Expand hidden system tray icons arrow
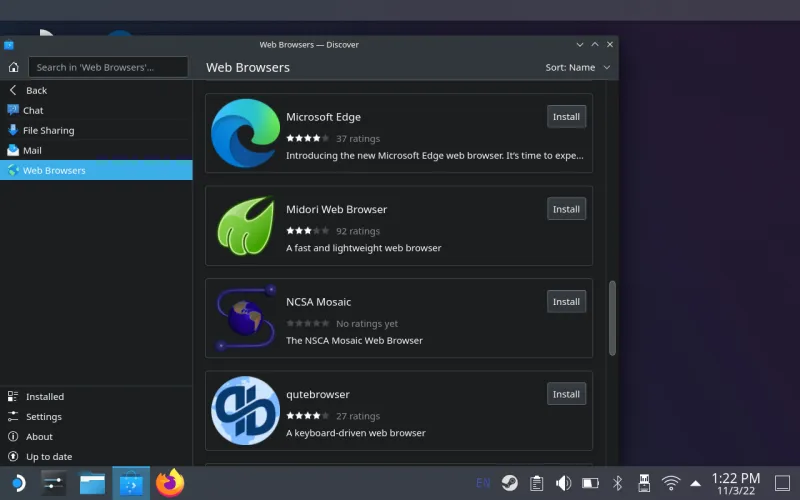800x500 pixels. [695, 483]
